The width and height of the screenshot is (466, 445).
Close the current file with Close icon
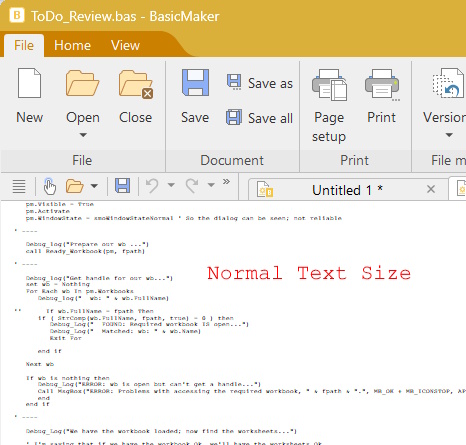point(136,84)
